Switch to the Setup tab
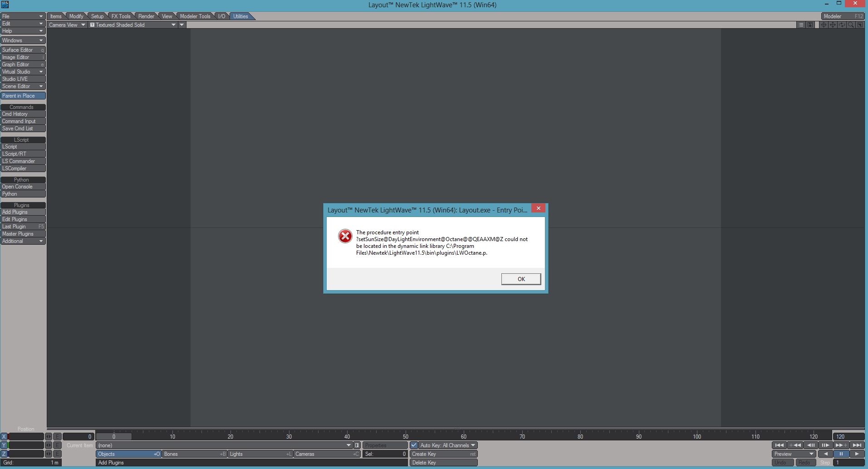868x469 pixels. coord(97,16)
